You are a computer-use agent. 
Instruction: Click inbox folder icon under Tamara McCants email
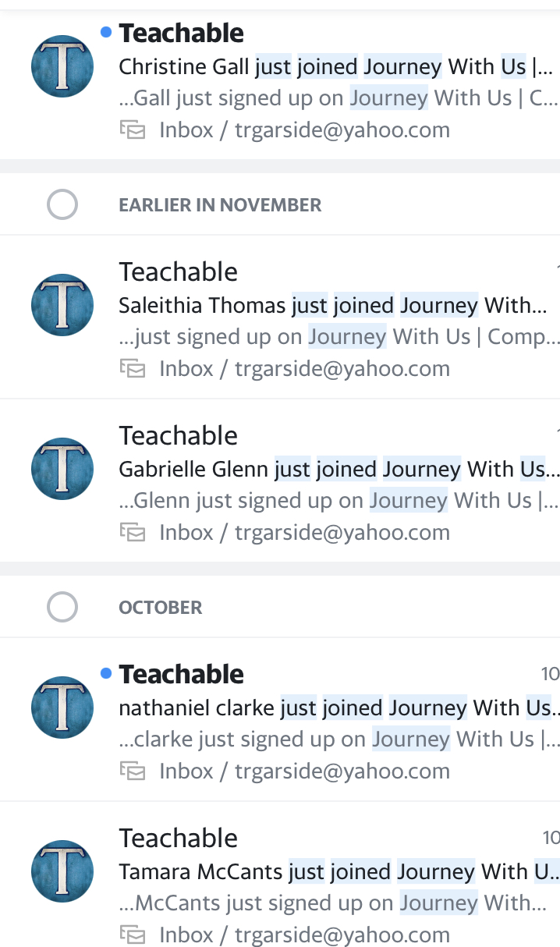132,935
